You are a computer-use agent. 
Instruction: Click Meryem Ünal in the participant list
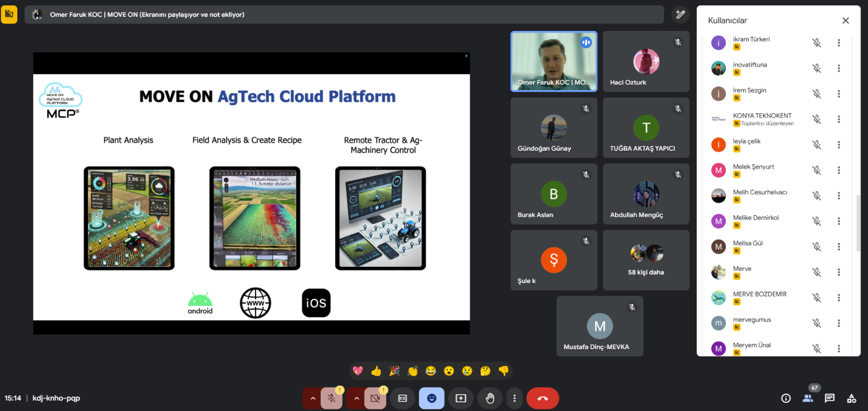(x=752, y=345)
